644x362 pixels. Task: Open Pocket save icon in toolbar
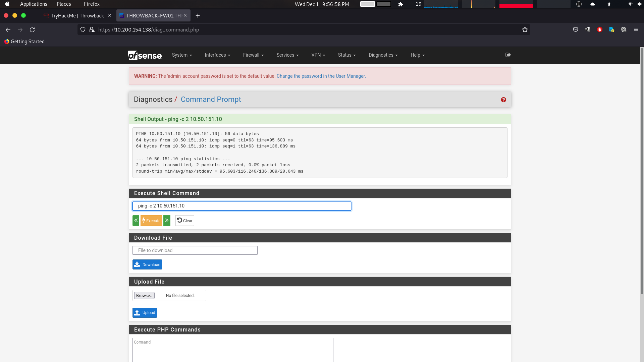575,30
